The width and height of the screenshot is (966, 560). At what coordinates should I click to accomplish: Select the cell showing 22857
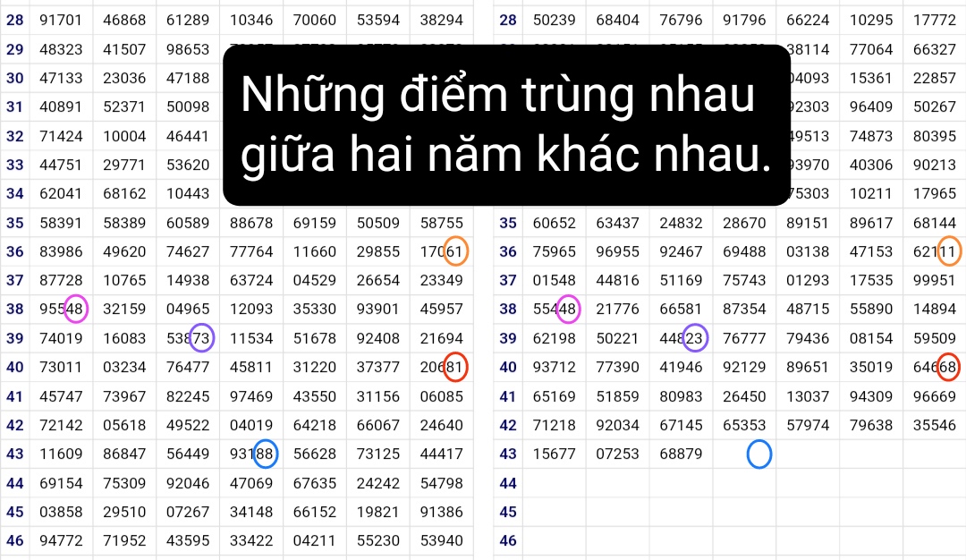pos(935,78)
